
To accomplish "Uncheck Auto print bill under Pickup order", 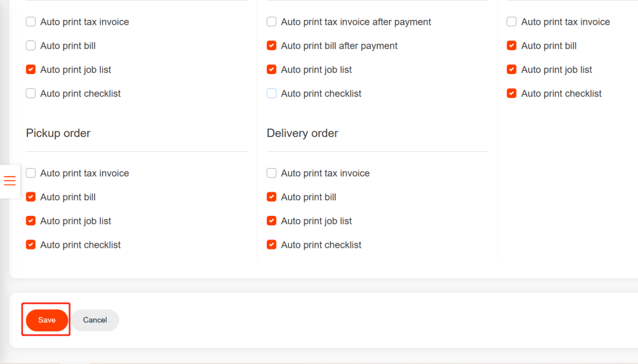I will pyautogui.click(x=31, y=197).
